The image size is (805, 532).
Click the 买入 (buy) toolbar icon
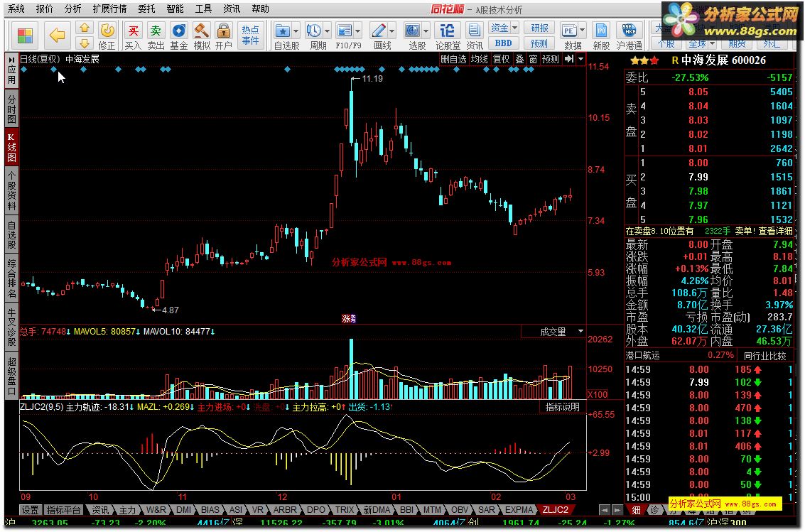point(133,35)
